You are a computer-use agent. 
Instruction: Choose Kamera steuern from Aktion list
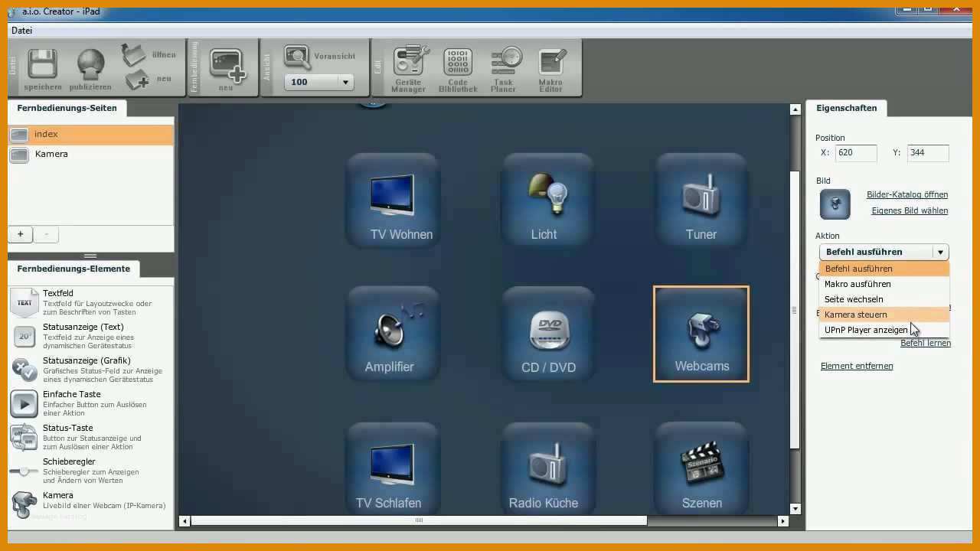pos(884,315)
